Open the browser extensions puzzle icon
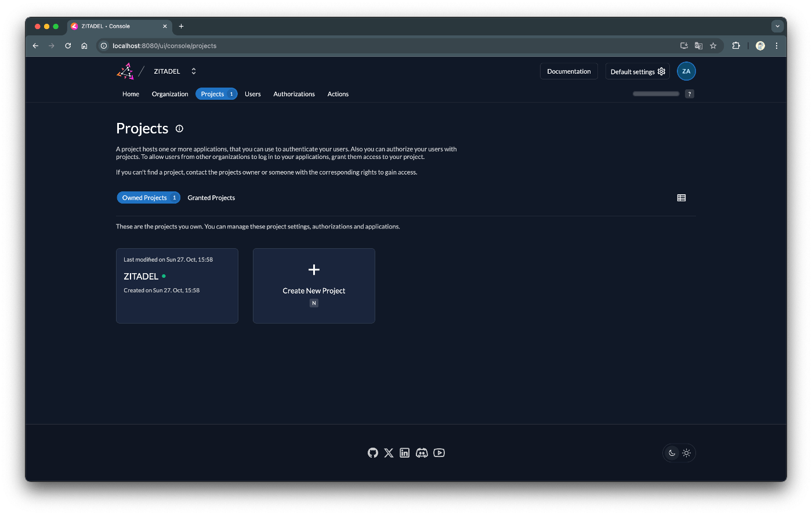The width and height of the screenshot is (812, 515). click(736, 46)
